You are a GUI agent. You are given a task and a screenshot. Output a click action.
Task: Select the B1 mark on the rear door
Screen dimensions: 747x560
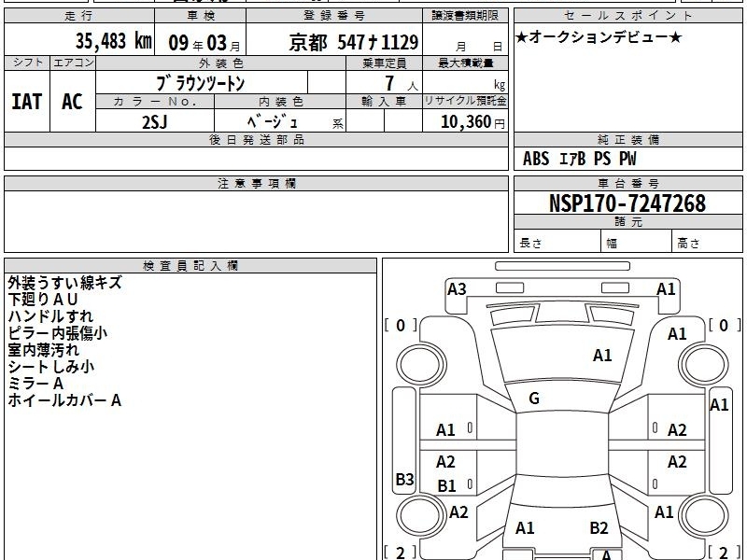pyautogui.click(x=446, y=486)
